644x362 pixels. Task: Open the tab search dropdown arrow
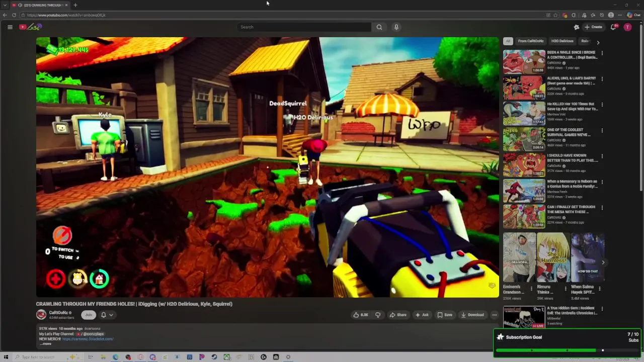coord(5,5)
